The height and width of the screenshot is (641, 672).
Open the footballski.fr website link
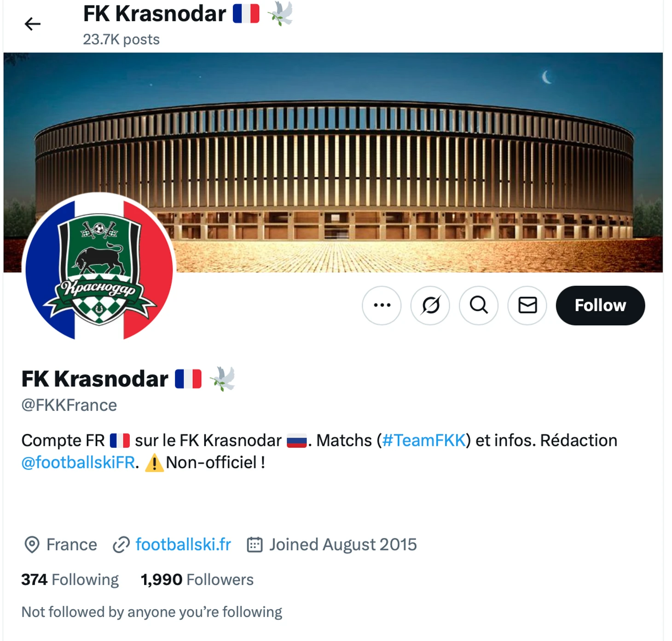tap(183, 544)
